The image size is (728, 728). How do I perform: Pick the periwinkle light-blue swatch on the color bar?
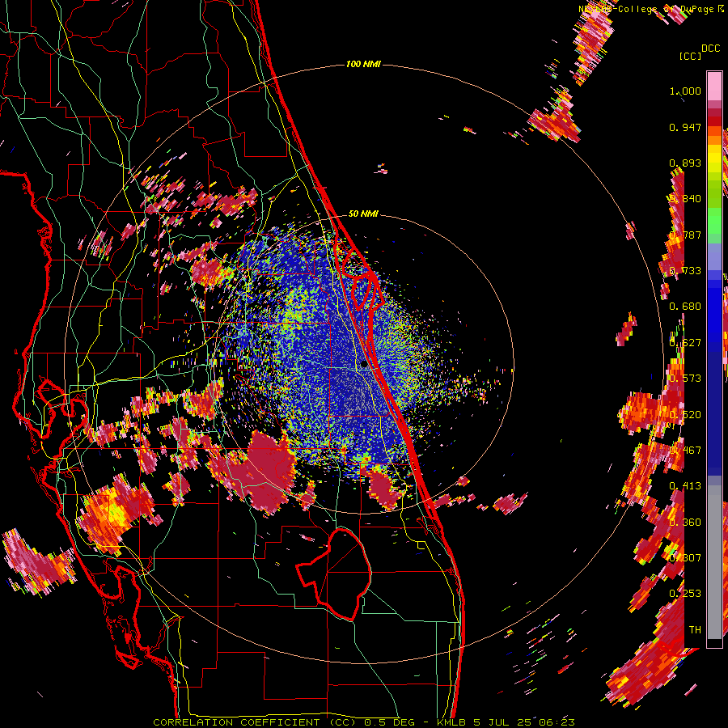pos(714,258)
